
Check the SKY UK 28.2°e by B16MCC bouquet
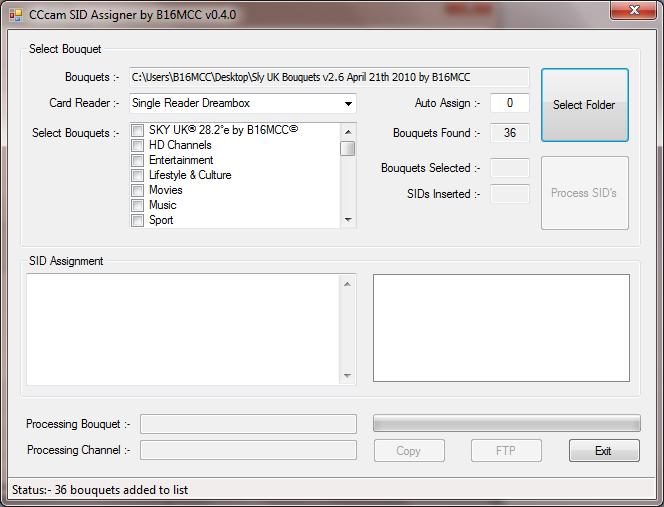coord(137,130)
